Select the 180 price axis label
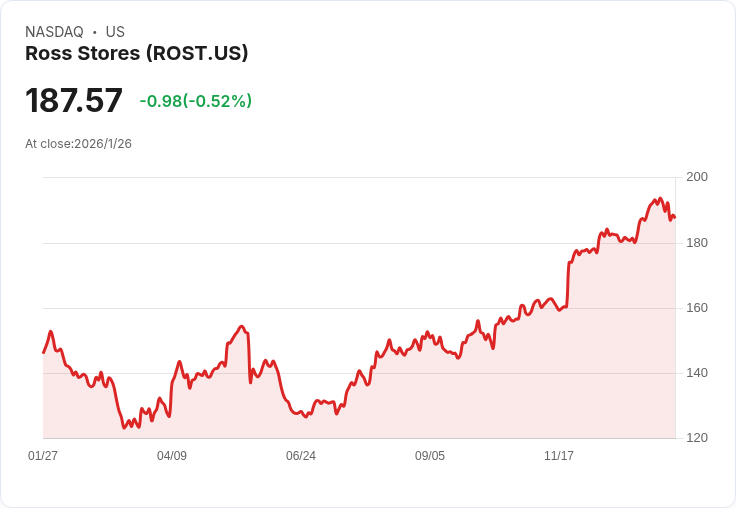This screenshot has width=736, height=508. pyautogui.click(x=697, y=243)
